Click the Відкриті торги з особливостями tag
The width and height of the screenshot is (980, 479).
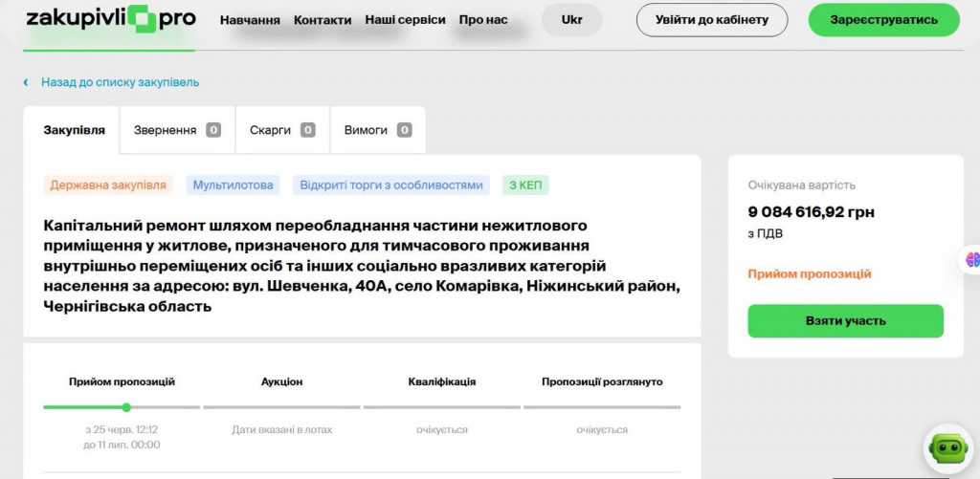click(391, 185)
